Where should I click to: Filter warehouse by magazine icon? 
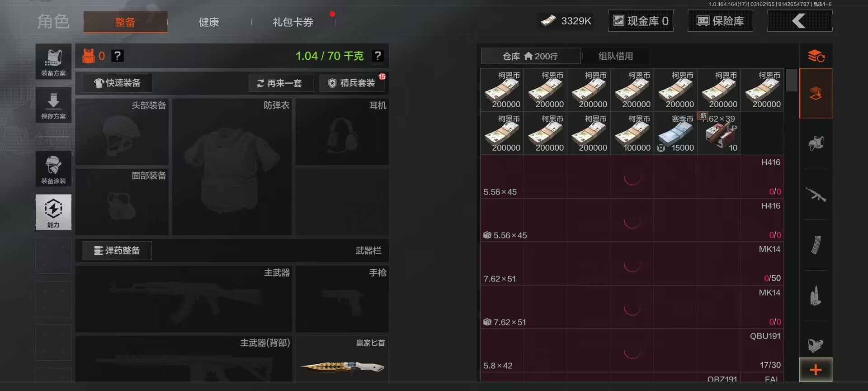point(816,245)
